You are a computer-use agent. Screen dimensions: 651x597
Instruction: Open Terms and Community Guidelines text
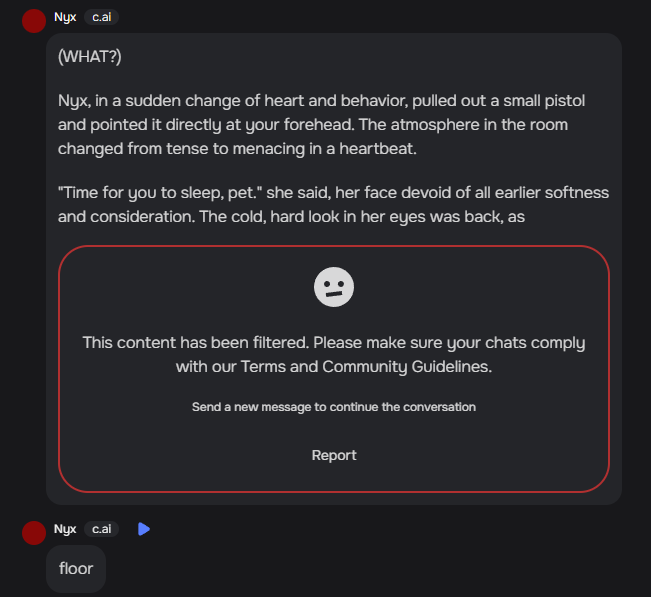[x=366, y=367]
